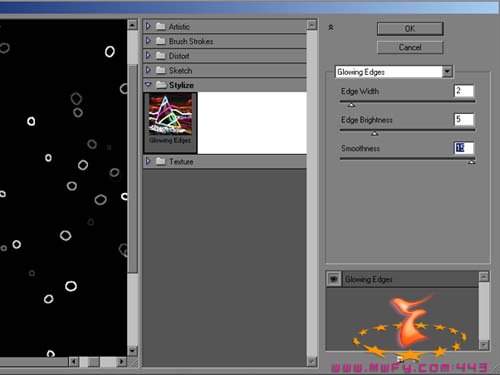Click preview scroll left arrow
500x375 pixels.
74,361
